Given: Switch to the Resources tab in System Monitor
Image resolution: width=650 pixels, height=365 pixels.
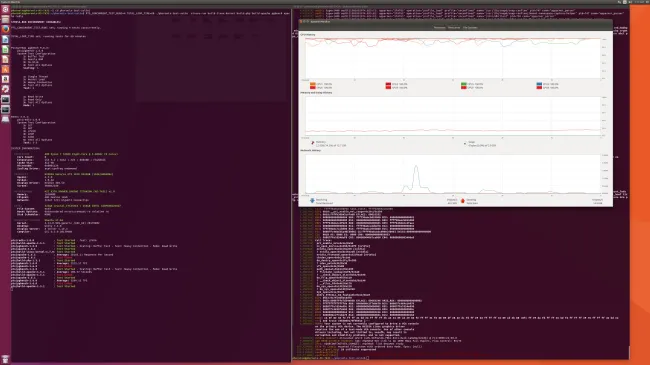Looking at the screenshot, I should [454, 28].
